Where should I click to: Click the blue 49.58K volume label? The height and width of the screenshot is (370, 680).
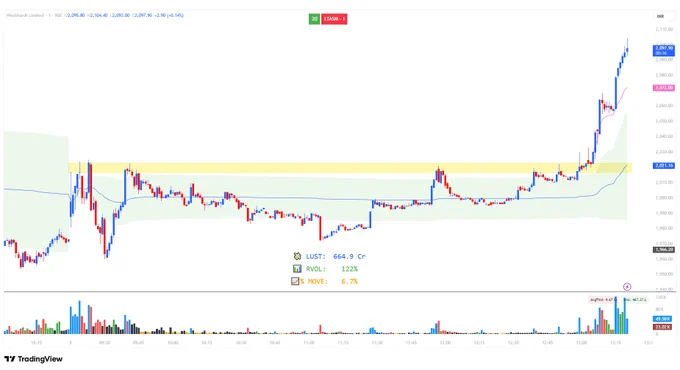point(662,319)
